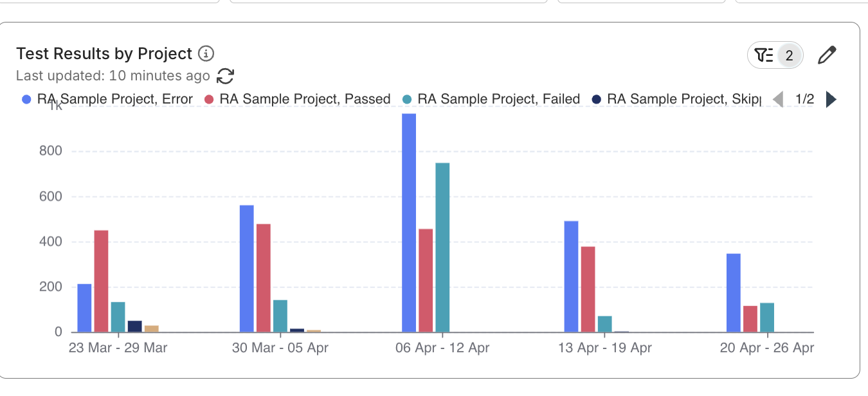The image size is (868, 396).
Task: Open the chart info tooltip icon
Action: 207,53
